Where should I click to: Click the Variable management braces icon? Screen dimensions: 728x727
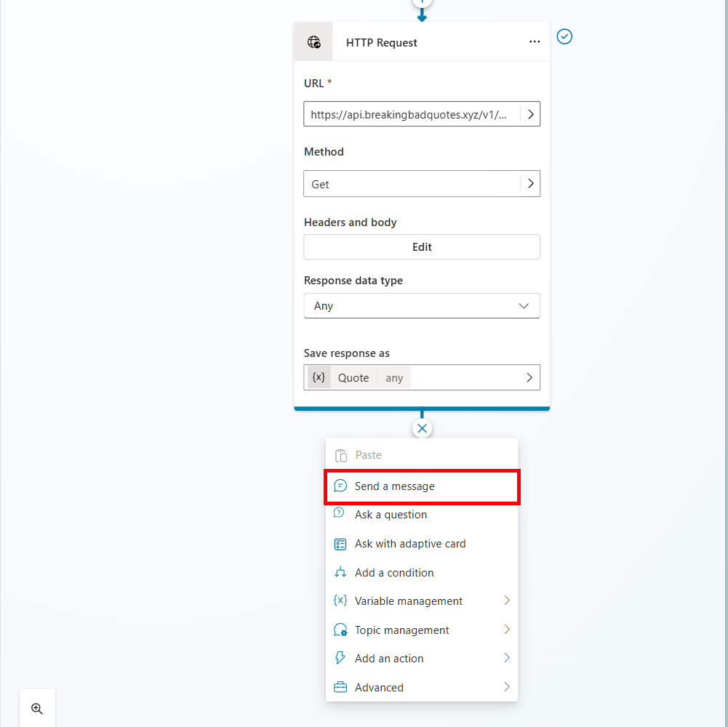point(340,601)
